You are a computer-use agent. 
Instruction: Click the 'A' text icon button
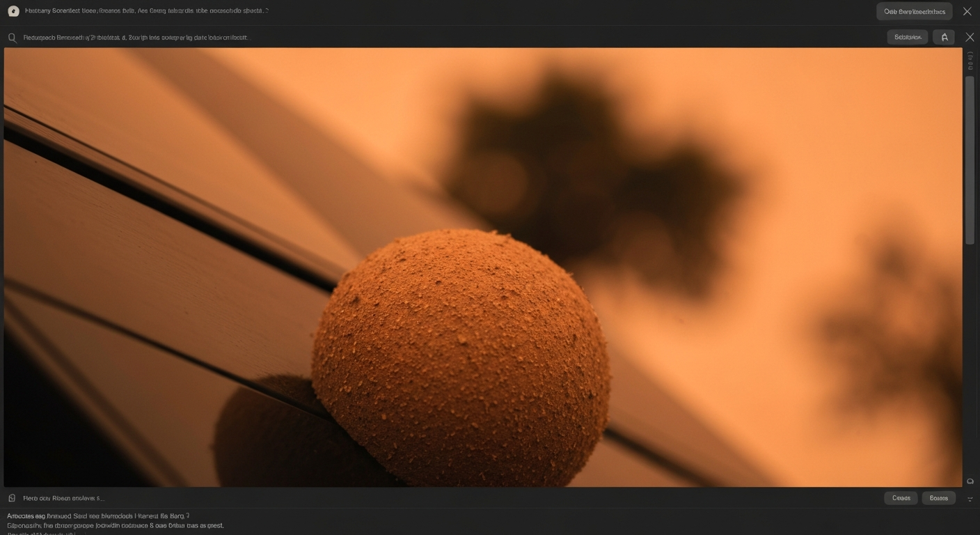tap(944, 38)
